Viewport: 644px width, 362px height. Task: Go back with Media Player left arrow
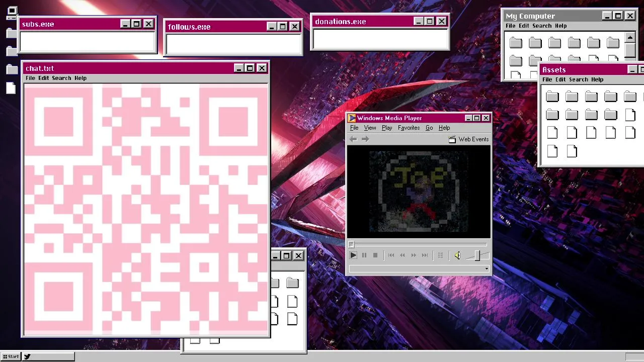tap(353, 139)
